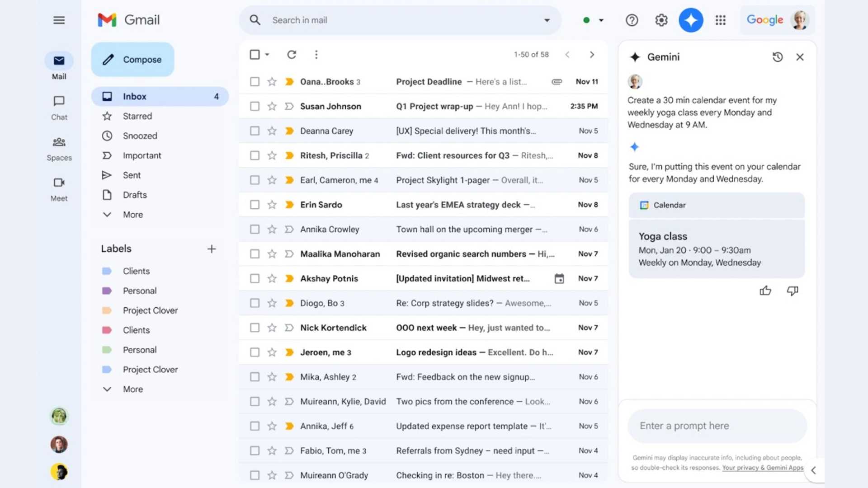
Task: Open Gmail settings gear
Action: [661, 20]
